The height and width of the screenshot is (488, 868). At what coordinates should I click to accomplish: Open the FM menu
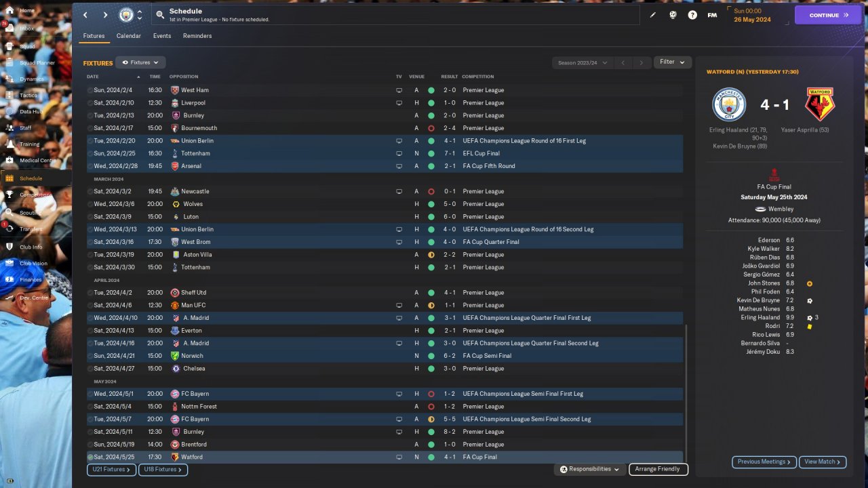[712, 15]
